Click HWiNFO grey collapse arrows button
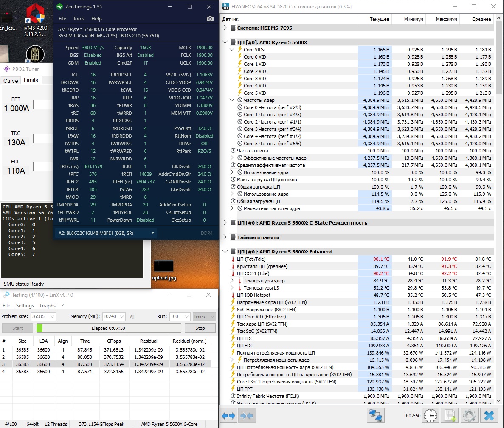Viewport: 504px width, 428px height. (x=247, y=415)
